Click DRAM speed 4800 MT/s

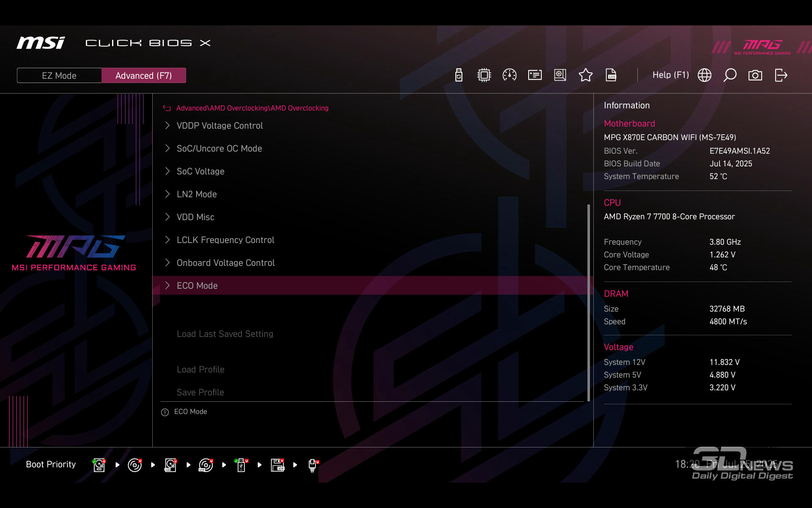pyautogui.click(x=728, y=322)
